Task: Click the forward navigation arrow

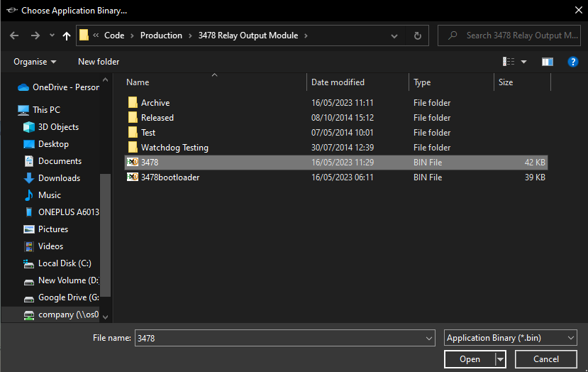Action: tap(35, 35)
